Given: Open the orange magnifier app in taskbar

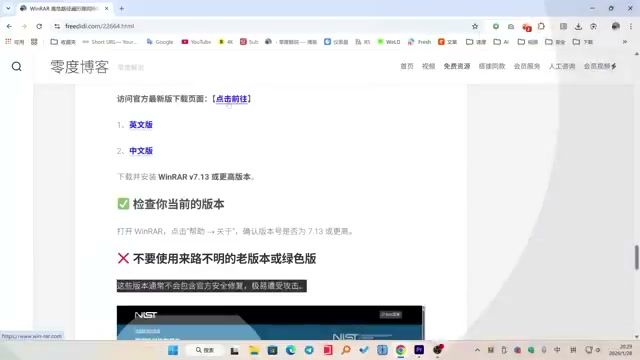Looking at the screenshot, I should click(x=346, y=350).
